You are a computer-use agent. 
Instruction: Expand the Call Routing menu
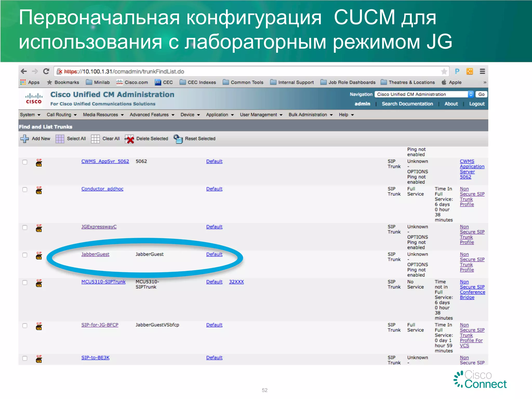point(62,115)
